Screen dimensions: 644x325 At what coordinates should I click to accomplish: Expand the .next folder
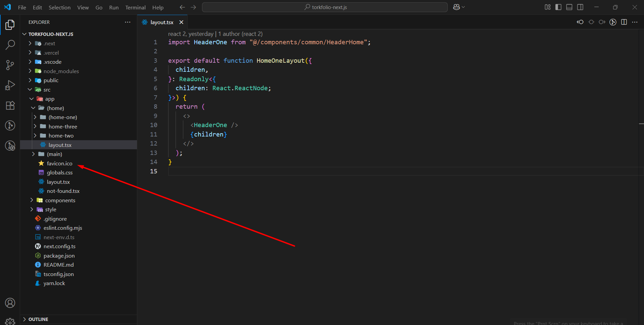[x=79, y=44]
